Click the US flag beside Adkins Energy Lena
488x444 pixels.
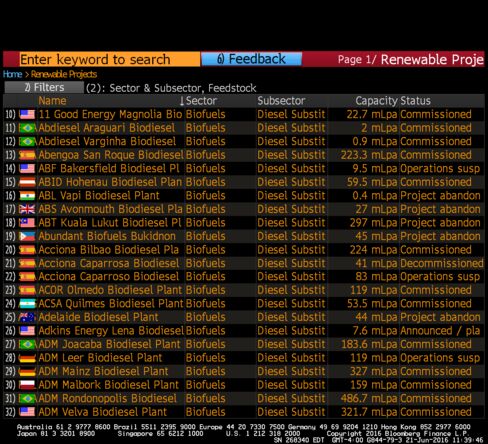click(x=27, y=331)
